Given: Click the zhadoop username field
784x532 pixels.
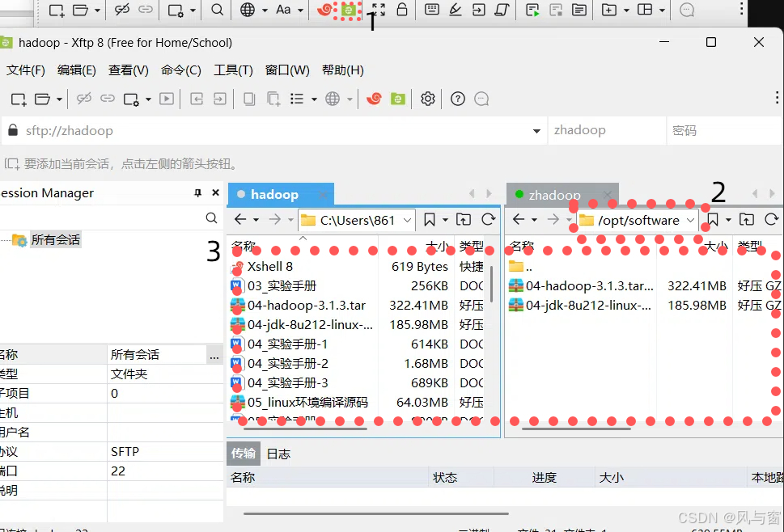Looking at the screenshot, I should click(x=607, y=131).
